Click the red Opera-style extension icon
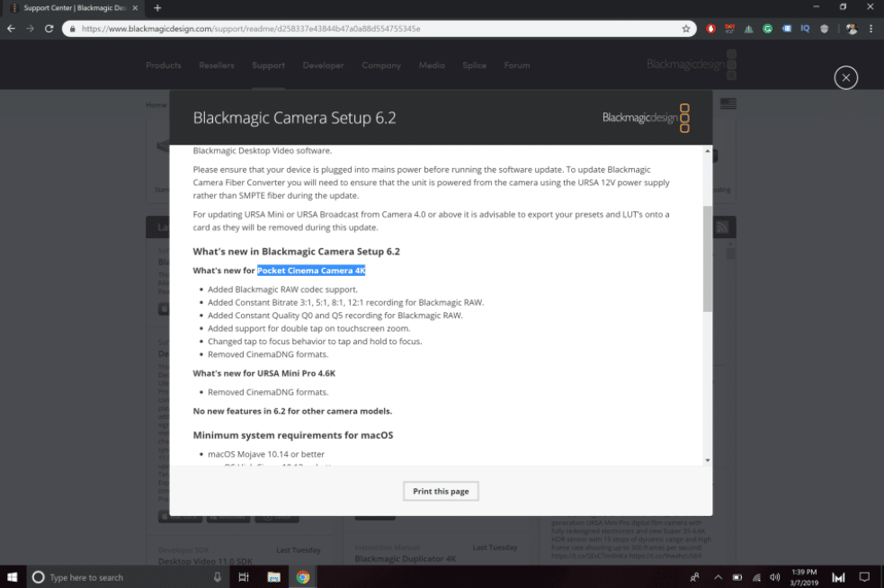884x588 pixels. 710,29
